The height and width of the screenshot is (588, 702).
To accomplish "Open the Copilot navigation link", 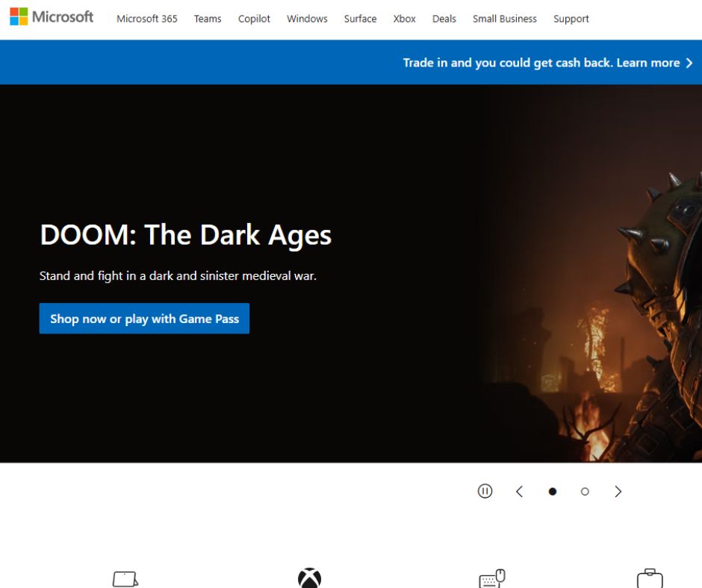I will coord(254,19).
